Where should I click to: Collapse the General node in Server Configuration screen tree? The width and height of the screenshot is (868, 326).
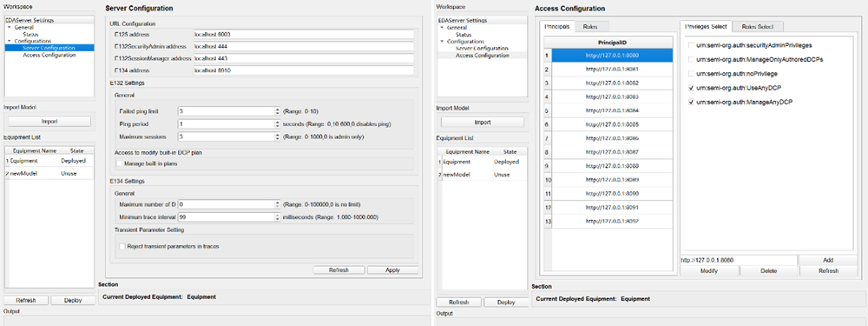point(9,27)
